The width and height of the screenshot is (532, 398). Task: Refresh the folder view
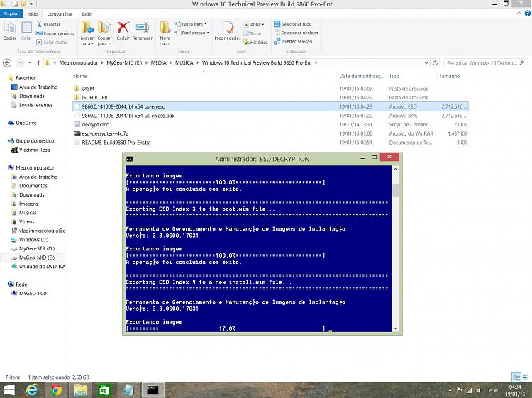click(435, 62)
